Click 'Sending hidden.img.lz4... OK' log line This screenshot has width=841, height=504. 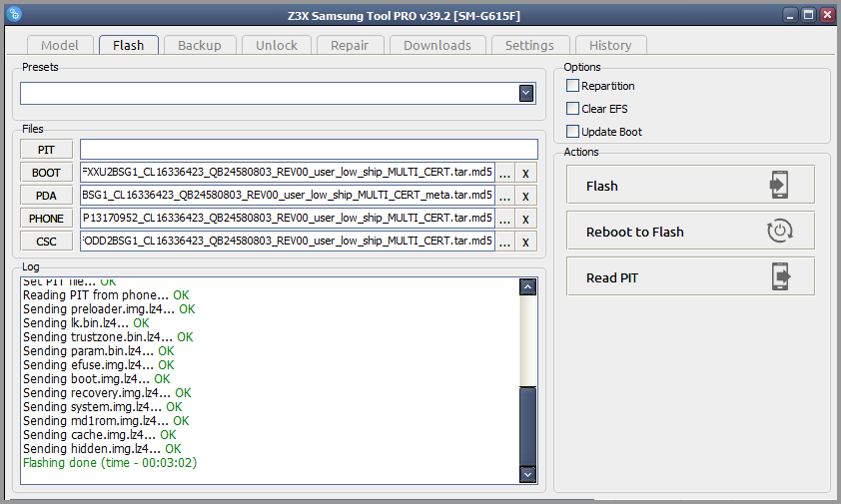click(103, 449)
